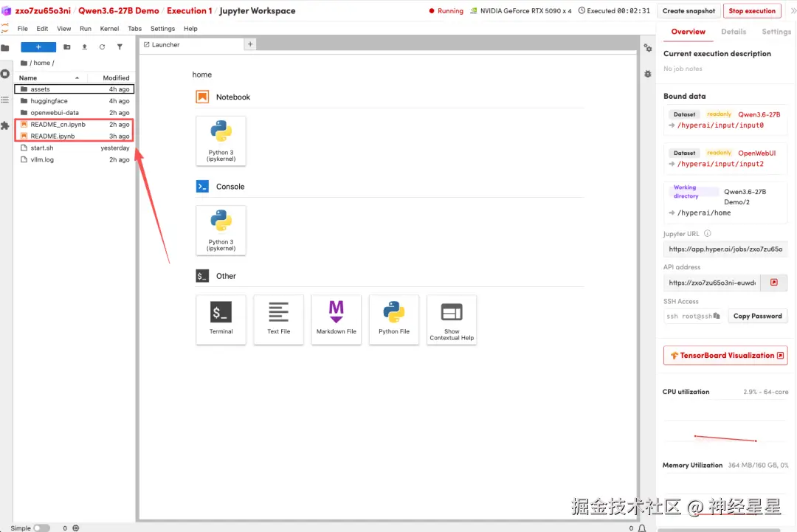
Task: Switch to the Overview tab
Action: click(689, 32)
